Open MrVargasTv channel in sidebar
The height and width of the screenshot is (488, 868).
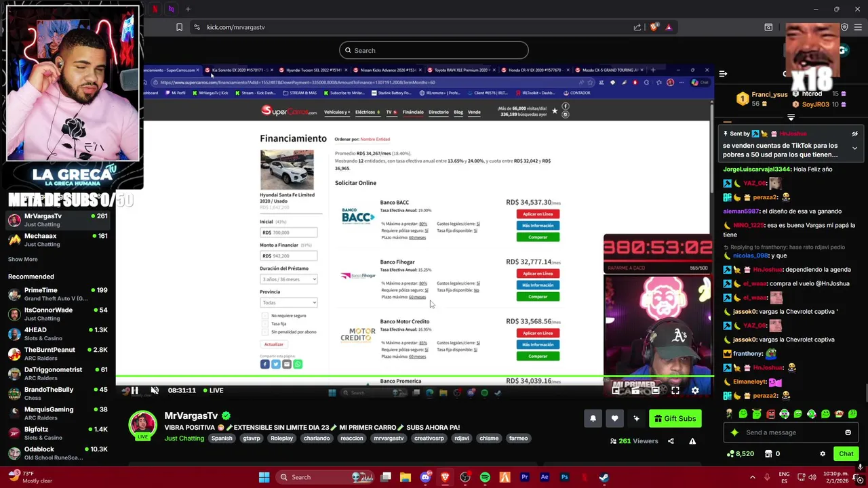point(58,220)
